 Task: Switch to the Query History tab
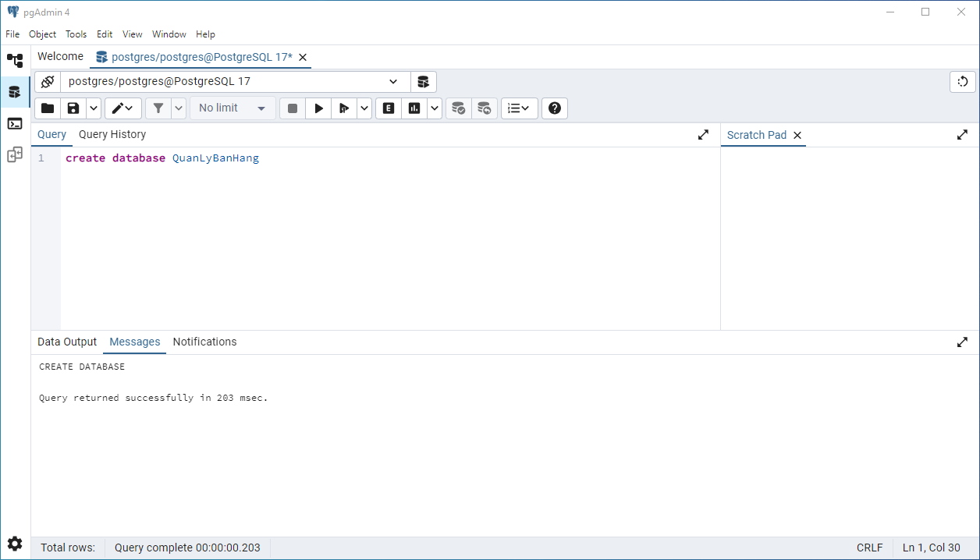click(x=112, y=134)
